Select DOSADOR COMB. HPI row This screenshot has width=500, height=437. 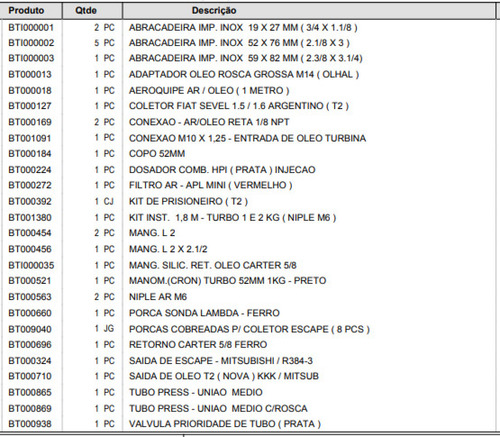coord(249,170)
